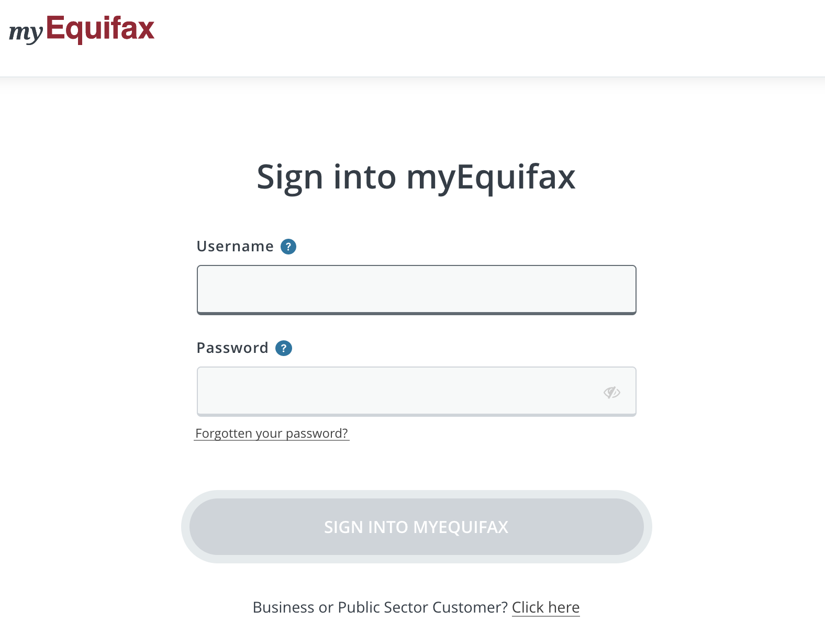Open the Username help question mark icon
The image size is (825, 644).
(288, 247)
